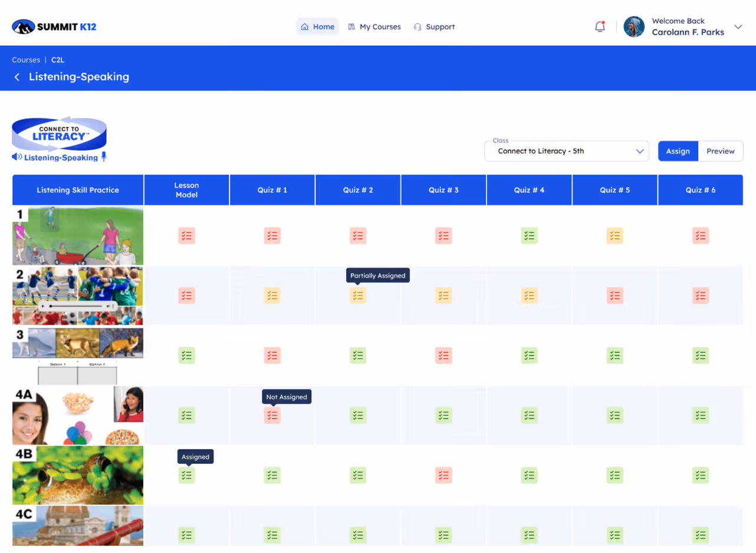Click the Quiz # 1 column header
This screenshot has width=756, height=553.
(272, 190)
